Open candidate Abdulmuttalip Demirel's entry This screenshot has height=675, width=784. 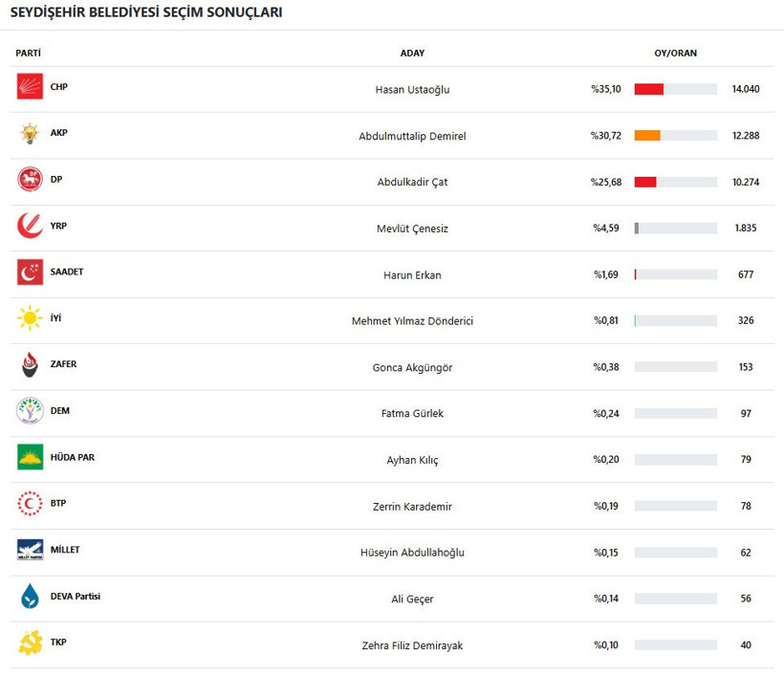click(412, 136)
